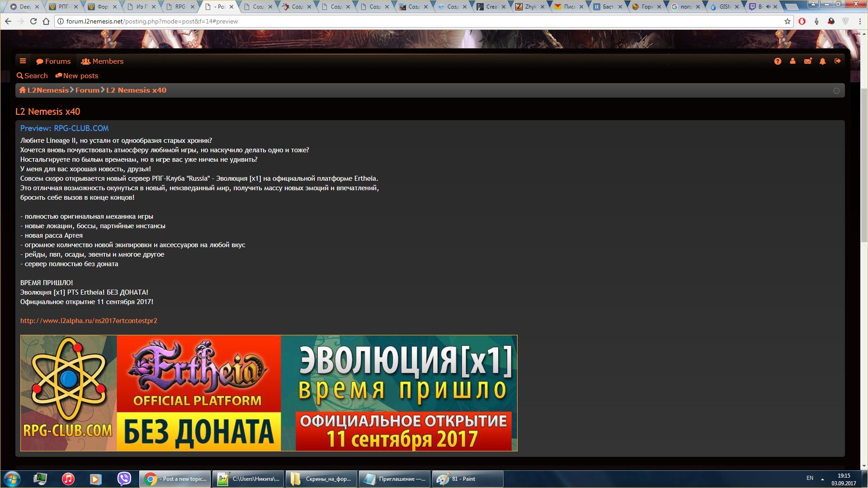Click the red Opera-style extension icon

click(802, 21)
